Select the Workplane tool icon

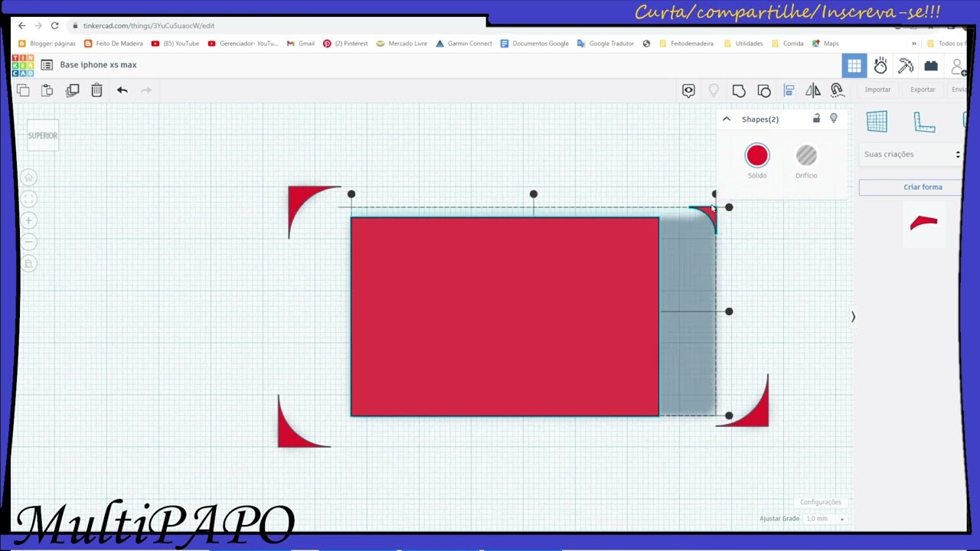(877, 122)
